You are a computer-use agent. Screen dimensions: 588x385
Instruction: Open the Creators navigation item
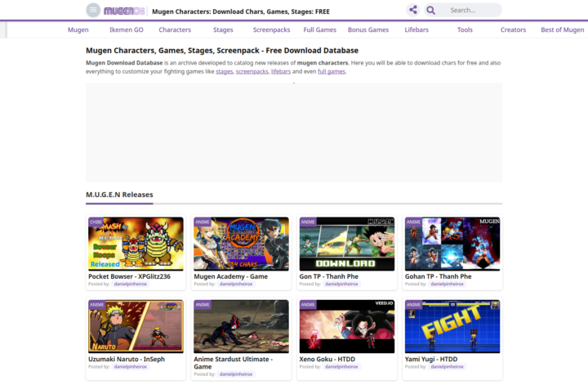click(513, 29)
